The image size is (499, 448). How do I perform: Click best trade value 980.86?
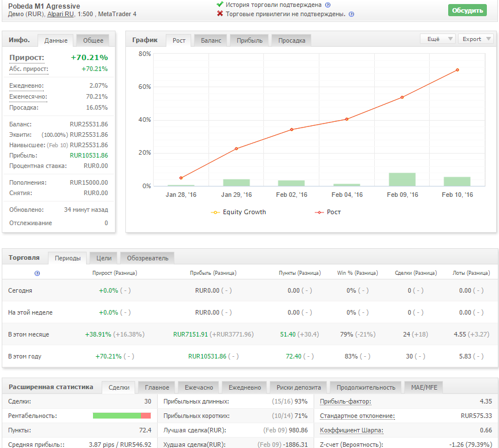[x=298, y=431]
